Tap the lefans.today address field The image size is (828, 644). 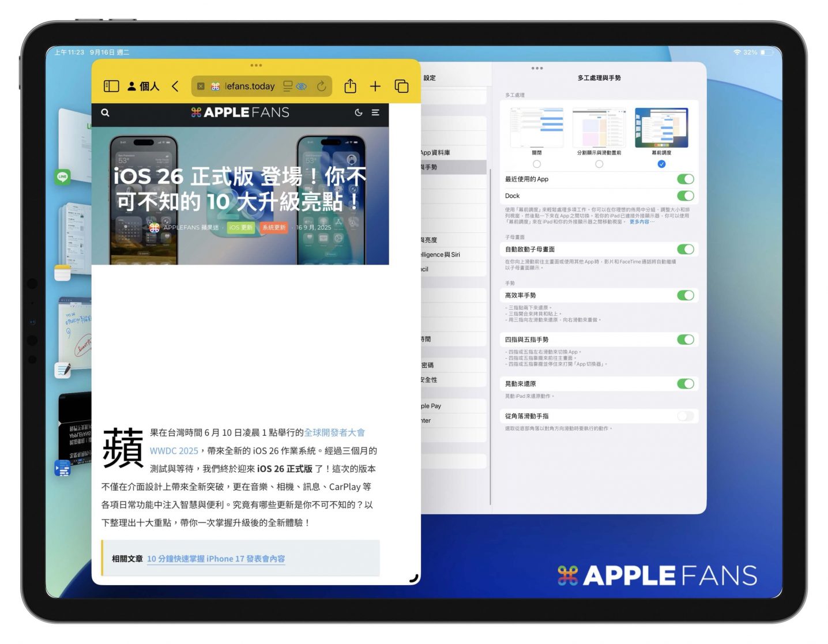coord(250,86)
